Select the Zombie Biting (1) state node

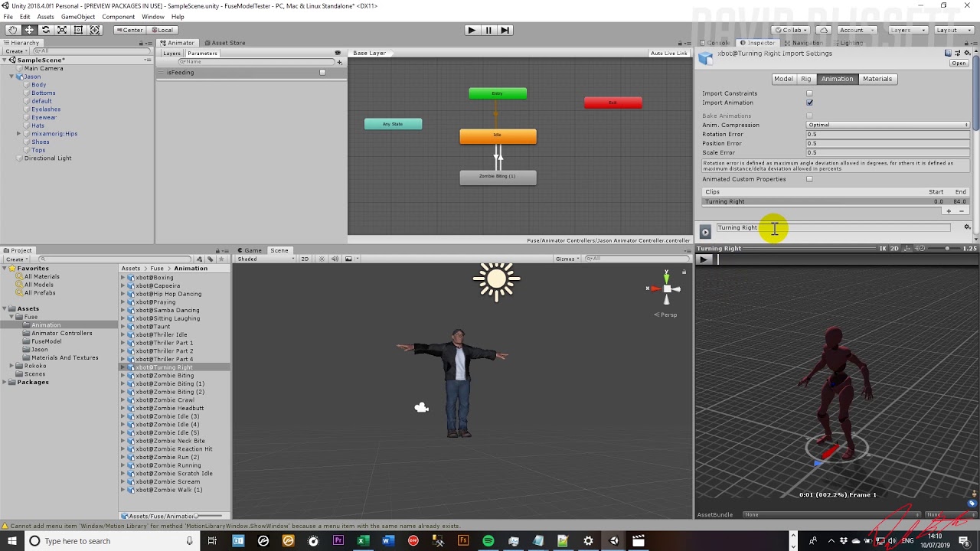point(498,178)
